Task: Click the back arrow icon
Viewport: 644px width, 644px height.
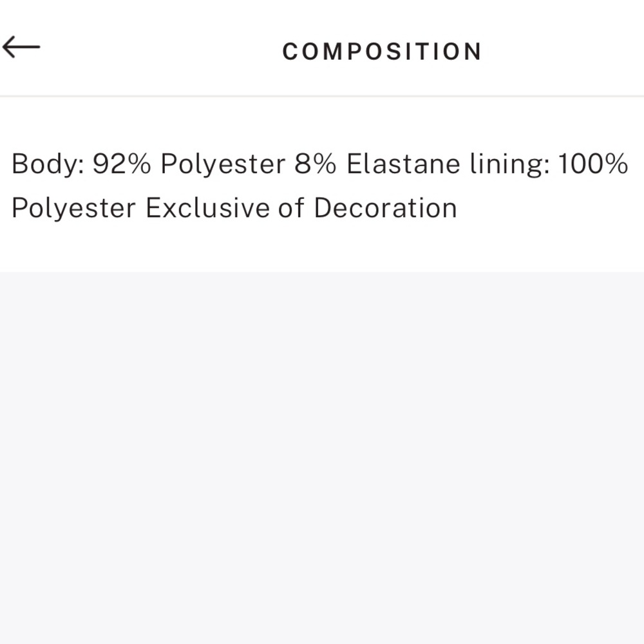Action: pos(21,47)
